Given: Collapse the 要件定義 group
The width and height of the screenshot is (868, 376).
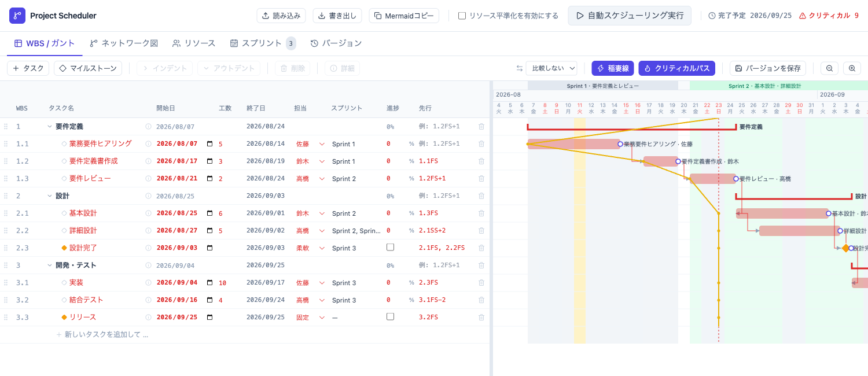Looking at the screenshot, I should [x=50, y=126].
